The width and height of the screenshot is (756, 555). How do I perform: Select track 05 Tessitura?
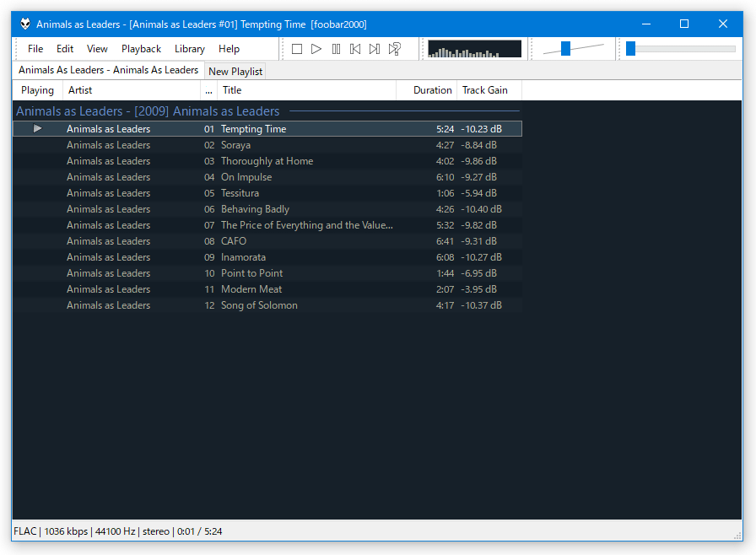[267, 192]
